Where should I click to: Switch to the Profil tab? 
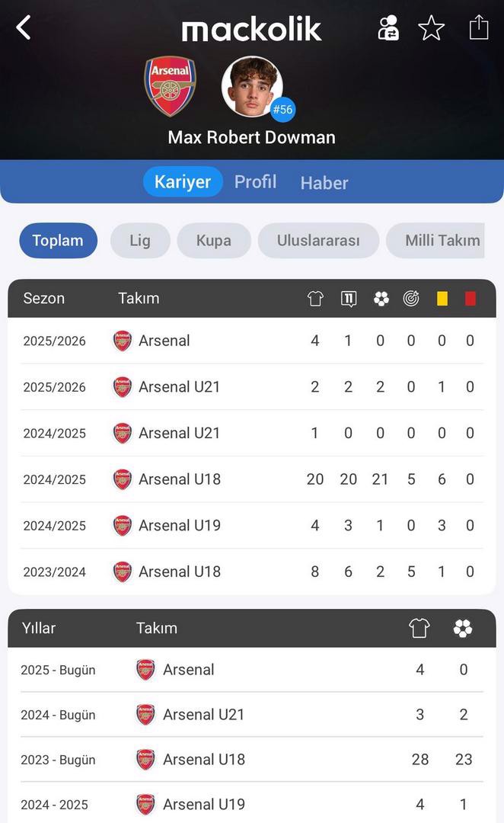(x=255, y=182)
